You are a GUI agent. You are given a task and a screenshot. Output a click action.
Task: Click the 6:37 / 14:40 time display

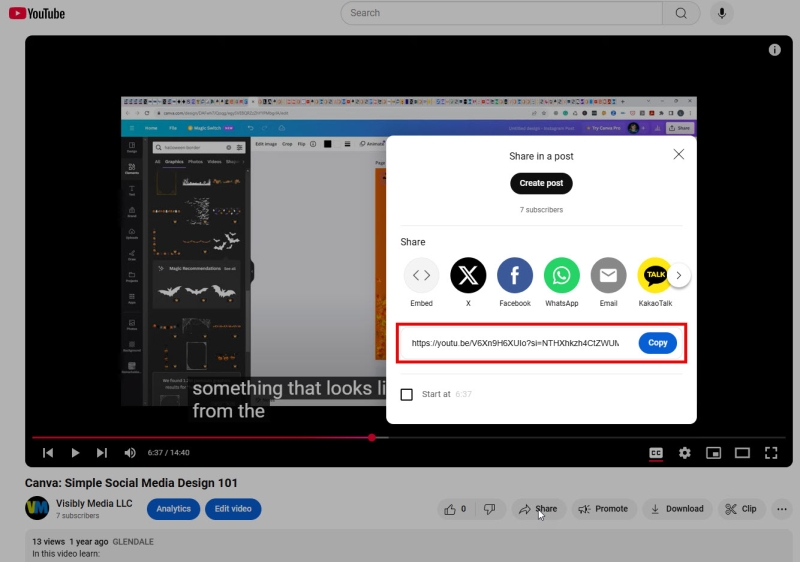(x=168, y=452)
